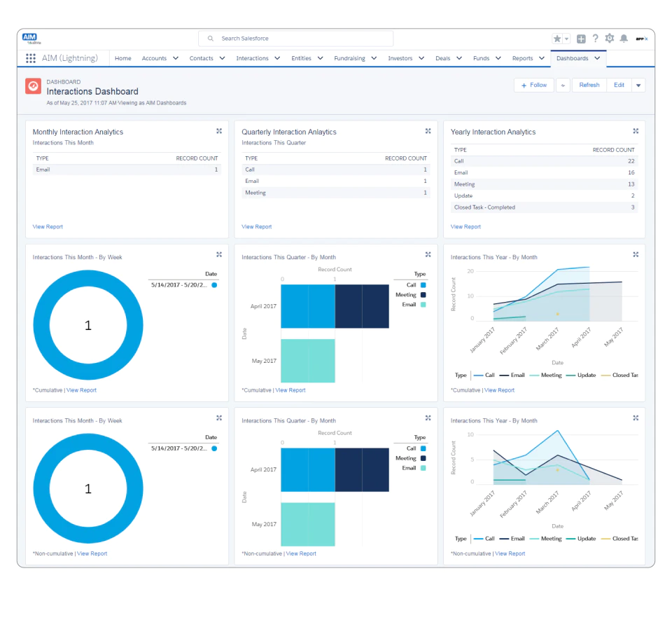Expand the Yearly Interaction Analytics widget
The height and width of the screenshot is (620, 672).
636,131
